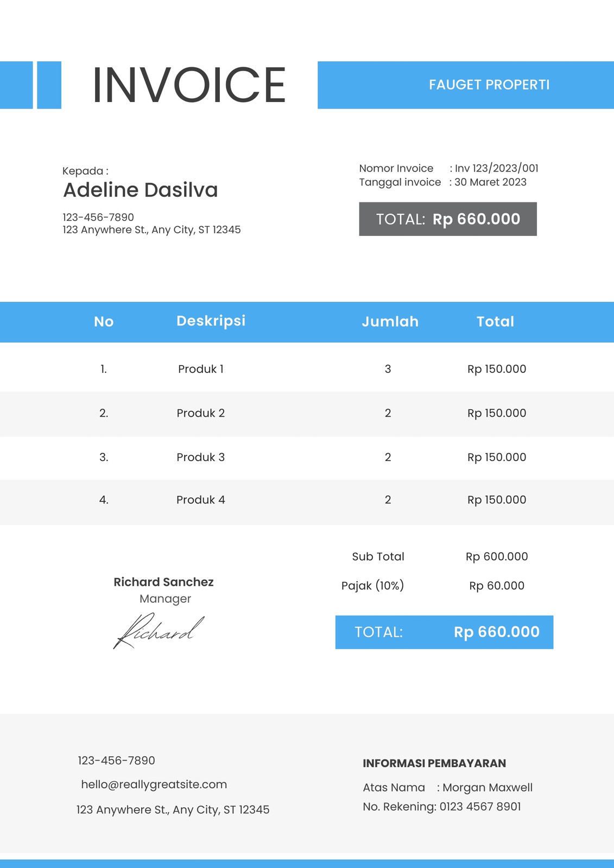The image size is (614, 868).
Task: Click the recipient name Adeline Dasilva
Action: tap(141, 190)
